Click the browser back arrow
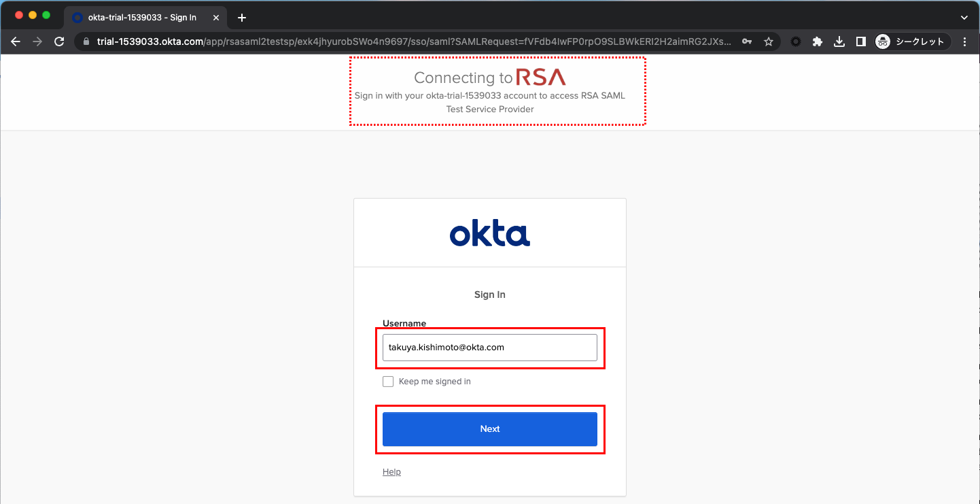Screen dimensions: 980x504 coord(16,41)
